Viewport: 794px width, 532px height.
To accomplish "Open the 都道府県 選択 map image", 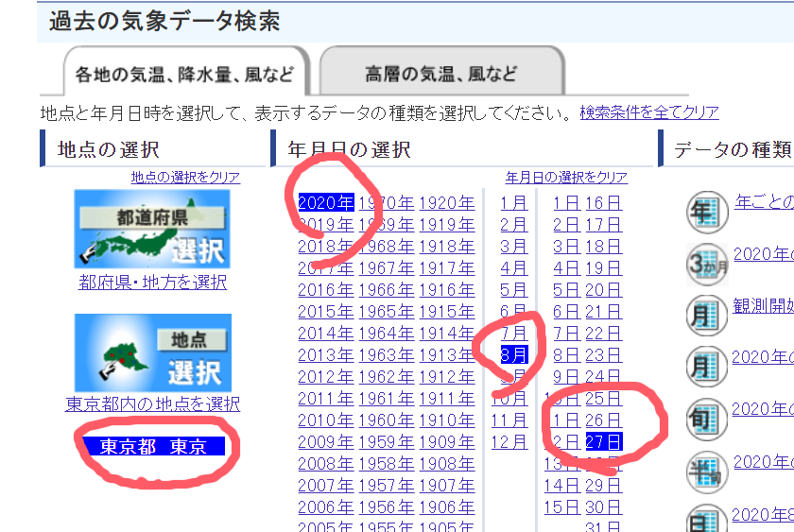I will [152, 229].
